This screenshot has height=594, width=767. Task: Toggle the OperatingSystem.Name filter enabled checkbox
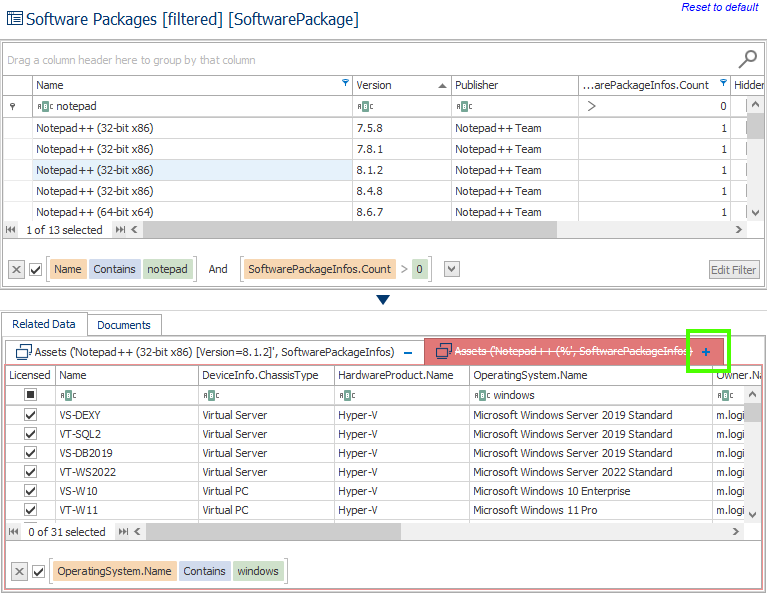coord(38,571)
